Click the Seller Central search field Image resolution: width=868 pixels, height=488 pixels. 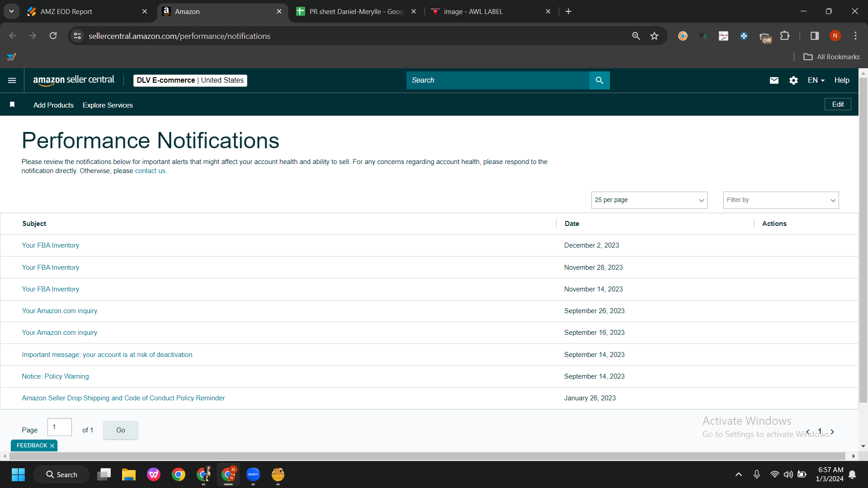tap(498, 80)
